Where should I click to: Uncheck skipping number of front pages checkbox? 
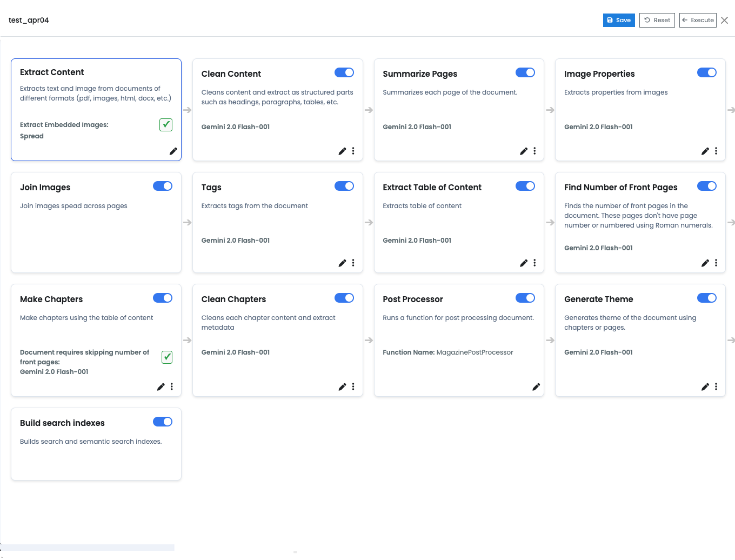[x=167, y=357]
